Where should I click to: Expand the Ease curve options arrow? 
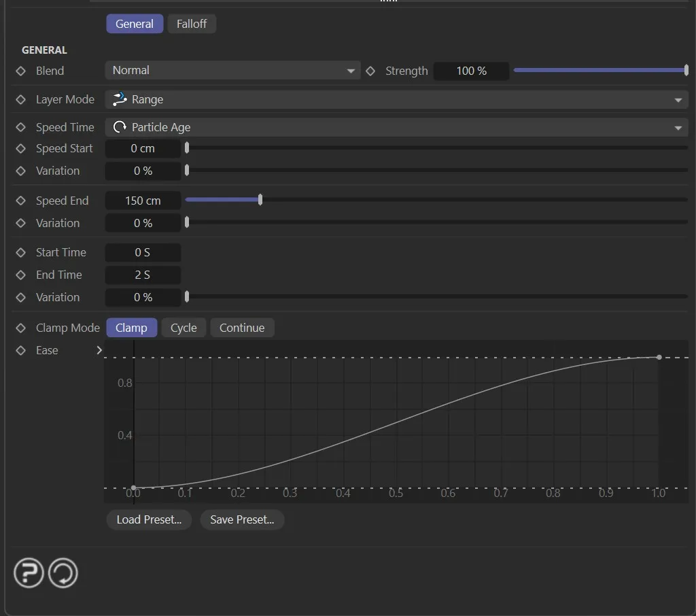click(x=99, y=350)
